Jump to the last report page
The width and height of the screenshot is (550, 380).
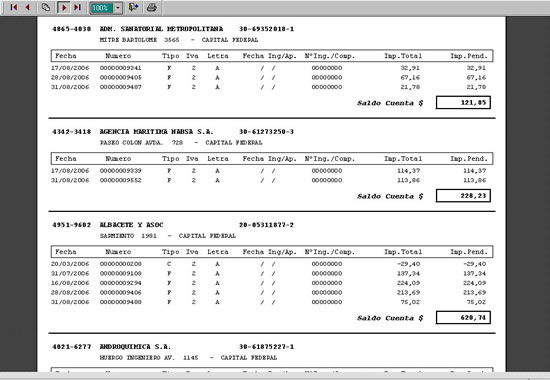coord(78,7)
